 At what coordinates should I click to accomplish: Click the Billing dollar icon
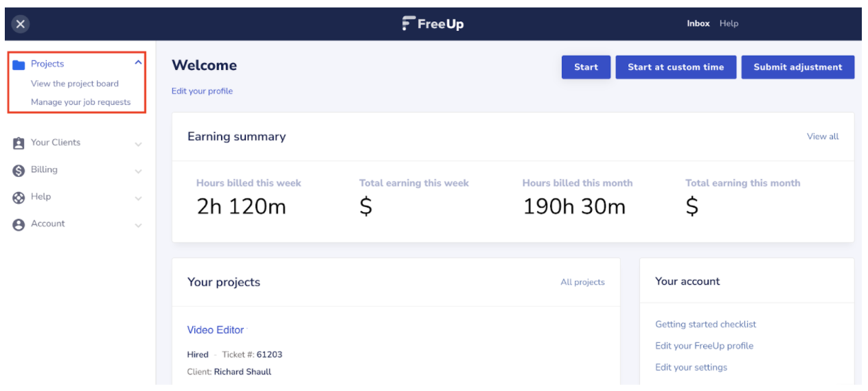coord(19,170)
